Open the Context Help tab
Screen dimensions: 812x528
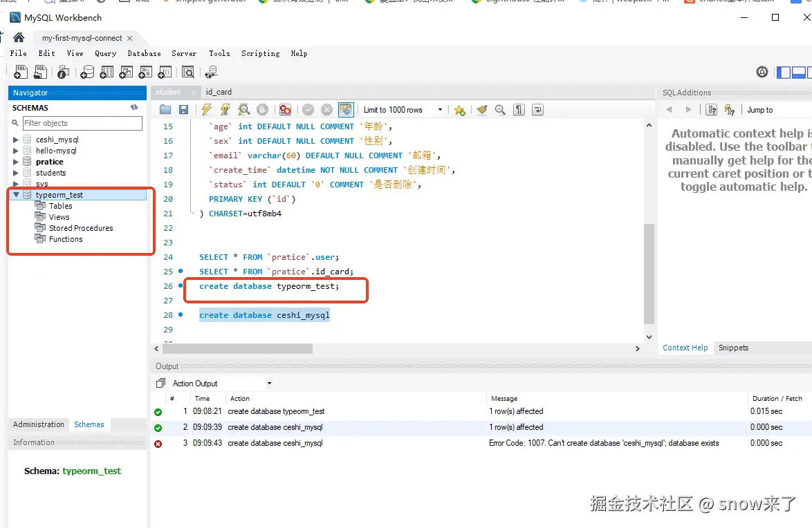[685, 348]
